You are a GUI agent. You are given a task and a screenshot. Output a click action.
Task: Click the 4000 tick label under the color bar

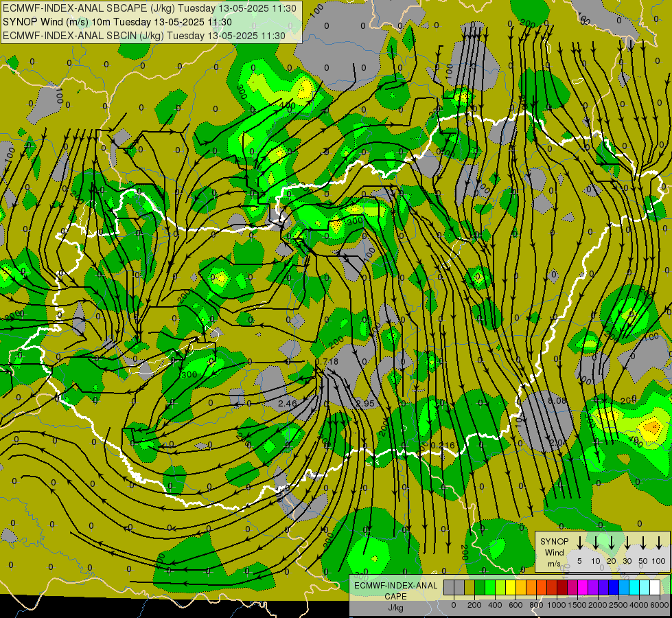(639, 605)
